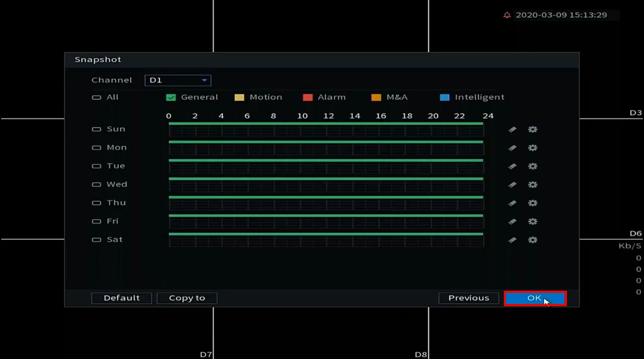Toggle the All days link checkbox
This screenshot has height=359, width=644.
pyautogui.click(x=96, y=97)
